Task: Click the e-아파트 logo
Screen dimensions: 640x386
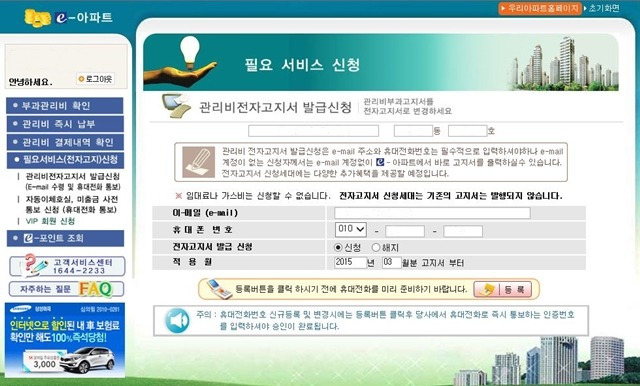Action: pyautogui.click(x=69, y=18)
